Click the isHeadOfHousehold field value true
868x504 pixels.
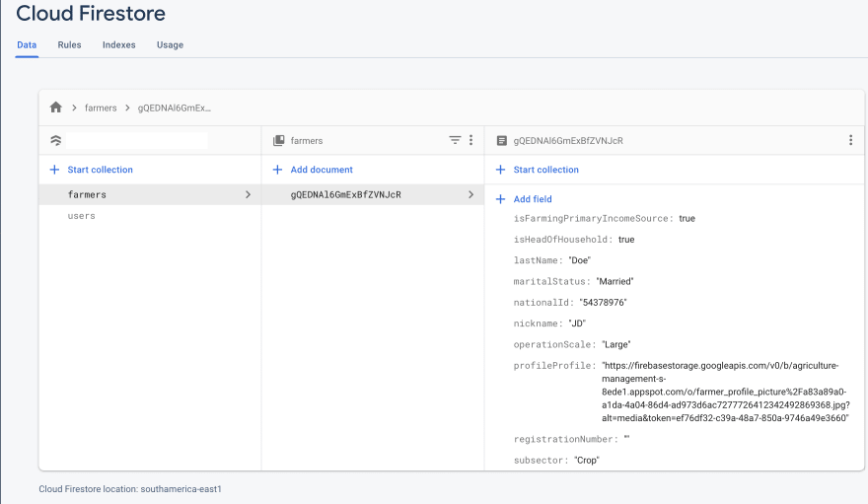tap(626, 240)
